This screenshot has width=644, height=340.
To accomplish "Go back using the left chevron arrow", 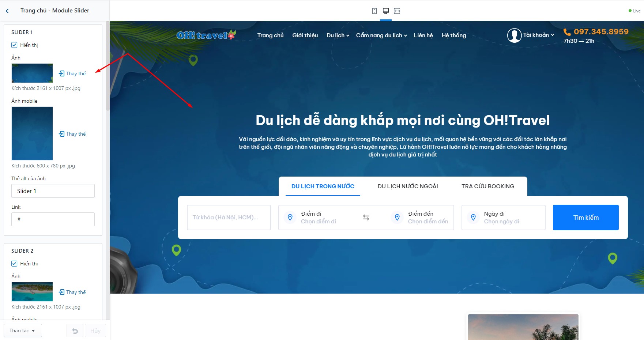I will coord(7,11).
